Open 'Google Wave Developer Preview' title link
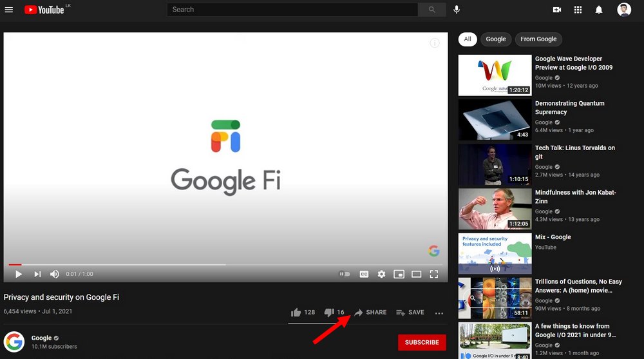The width and height of the screenshot is (644, 359). click(x=574, y=63)
